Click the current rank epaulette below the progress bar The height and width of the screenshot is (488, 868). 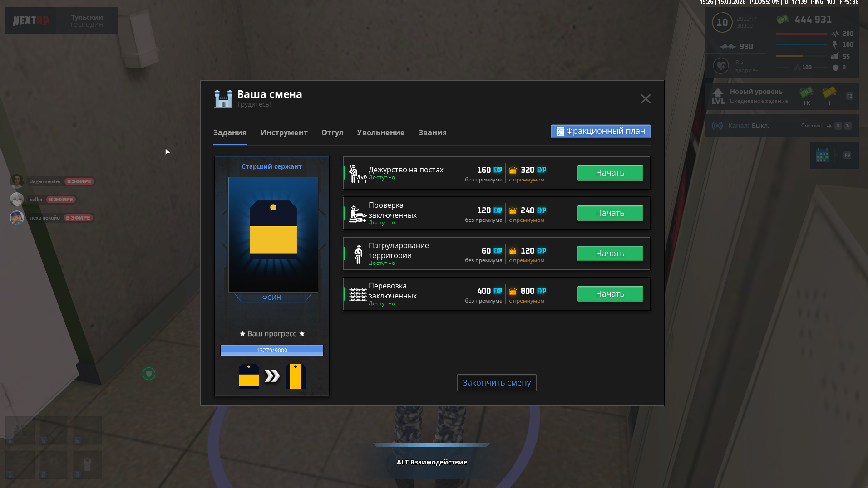point(249,376)
